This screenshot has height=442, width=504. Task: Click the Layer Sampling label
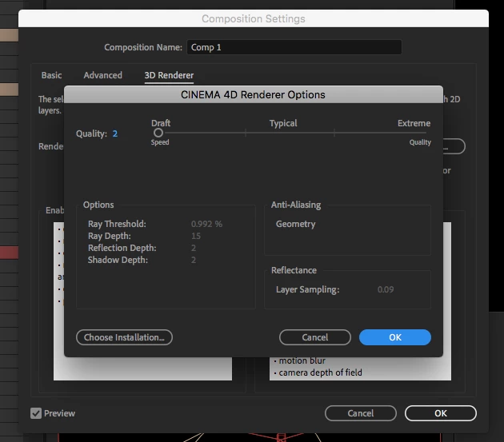click(308, 289)
